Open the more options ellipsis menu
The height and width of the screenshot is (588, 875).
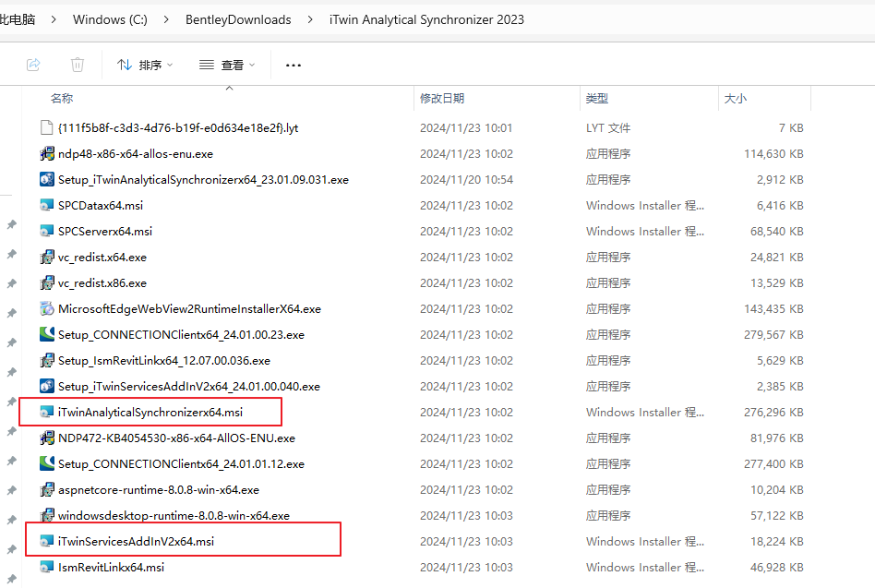tap(294, 66)
